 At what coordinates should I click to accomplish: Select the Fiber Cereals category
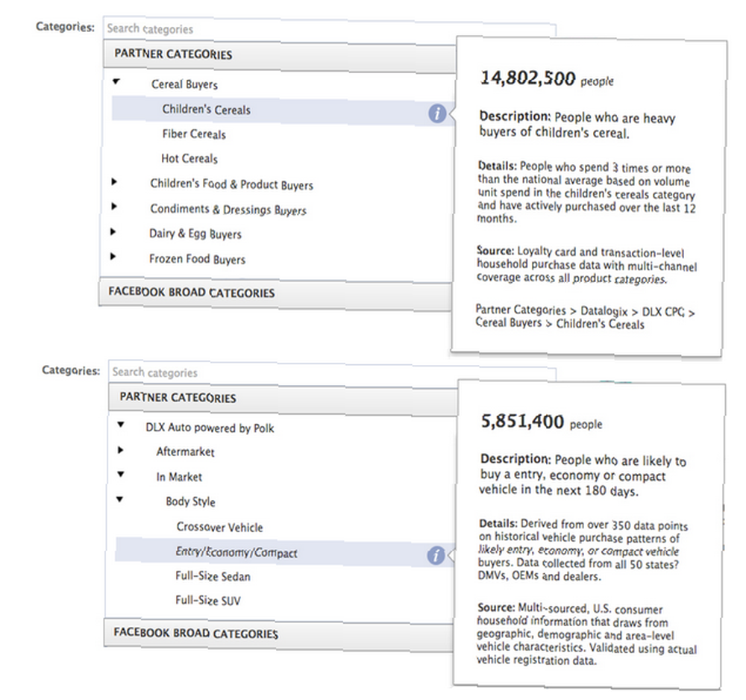pyautogui.click(x=194, y=134)
